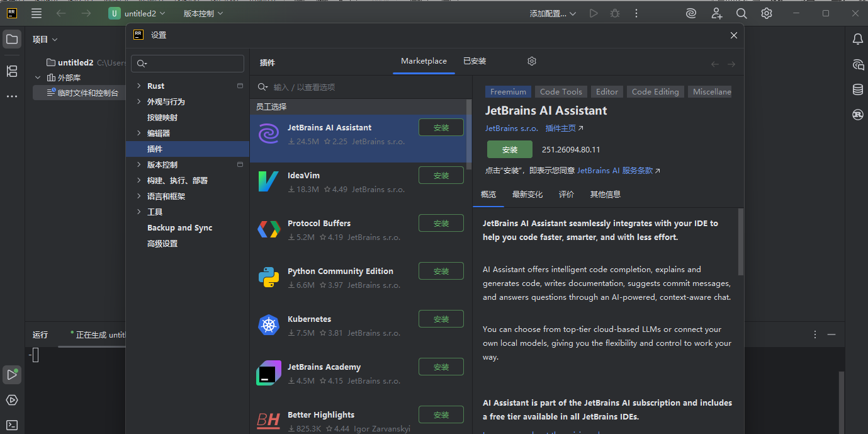This screenshot has width=868, height=434.
Task: Click the debug bug icon in toolbar
Action: [615, 13]
